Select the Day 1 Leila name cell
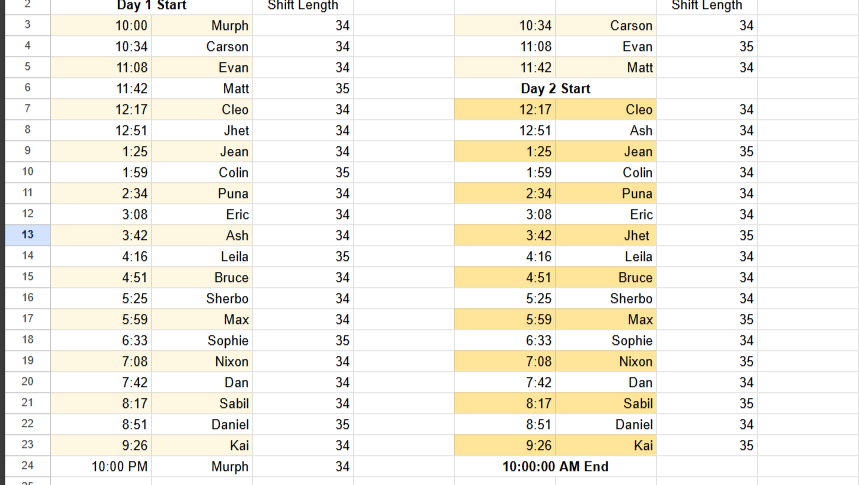 tap(202, 256)
